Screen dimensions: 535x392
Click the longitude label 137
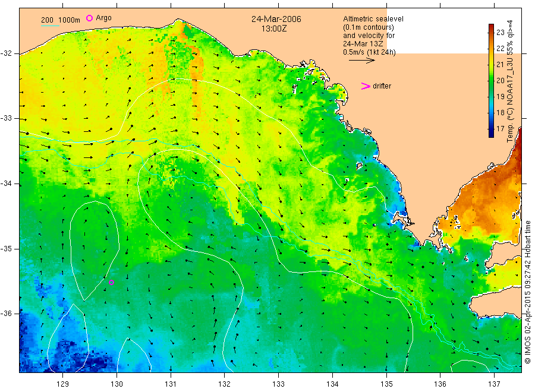tap(494, 384)
